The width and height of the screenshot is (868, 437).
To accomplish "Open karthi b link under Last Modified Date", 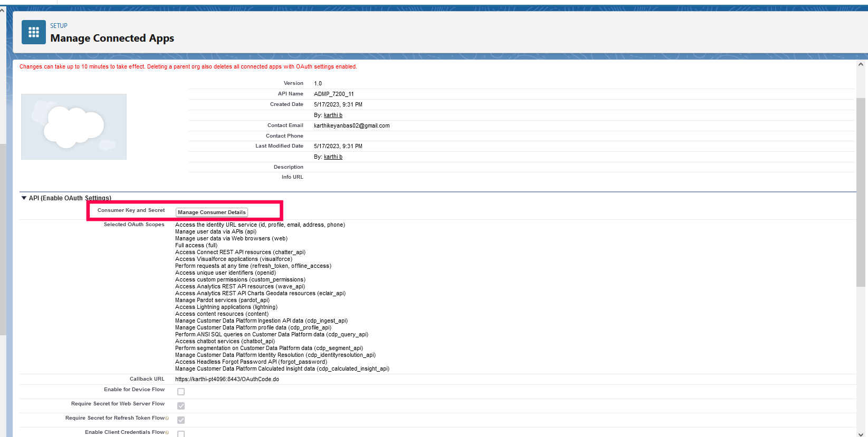I will click(x=333, y=157).
